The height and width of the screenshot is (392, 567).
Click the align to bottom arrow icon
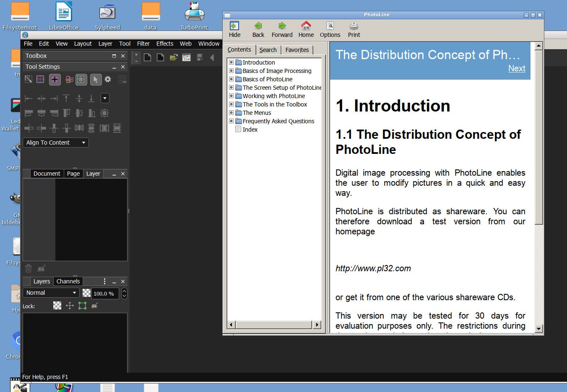tap(91, 99)
